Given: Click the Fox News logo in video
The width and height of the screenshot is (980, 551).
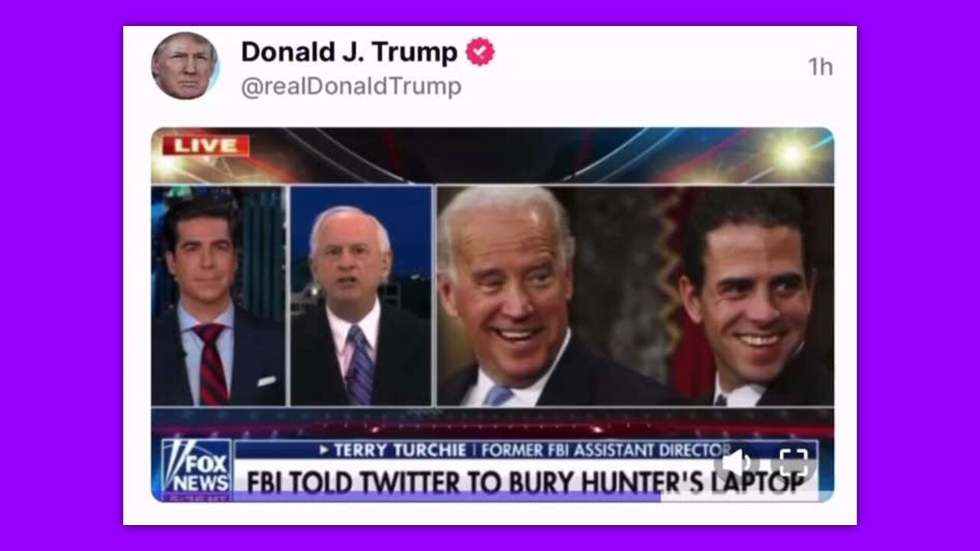Looking at the screenshot, I should pyautogui.click(x=196, y=465).
